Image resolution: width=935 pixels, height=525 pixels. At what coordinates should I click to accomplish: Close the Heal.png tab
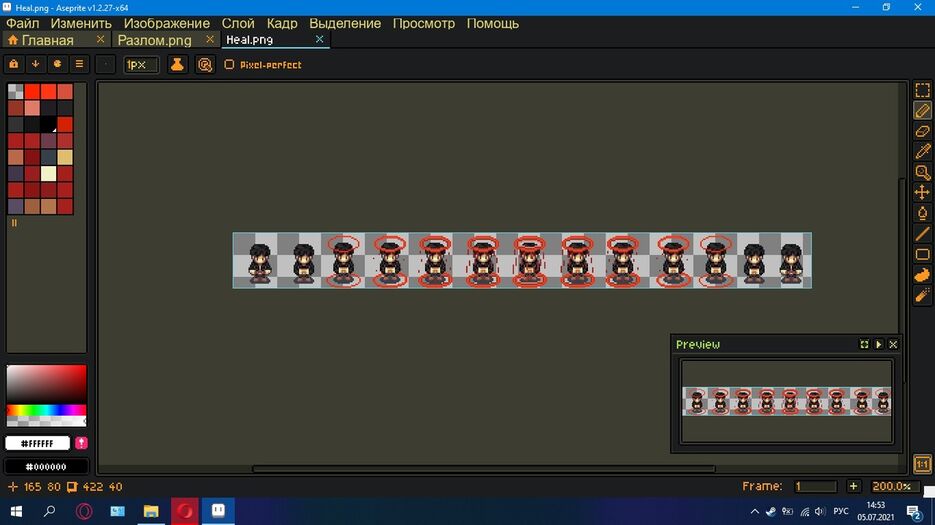(x=320, y=39)
